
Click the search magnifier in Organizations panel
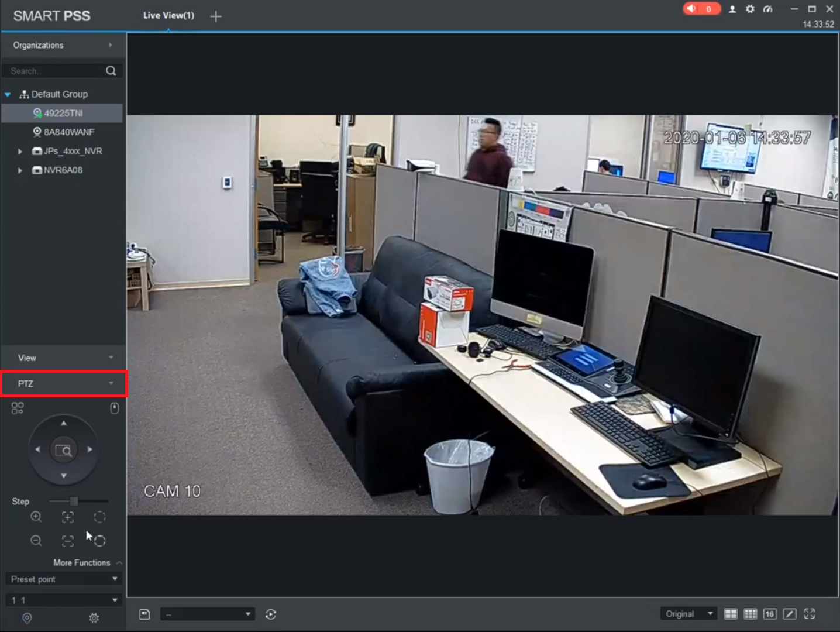click(x=111, y=71)
